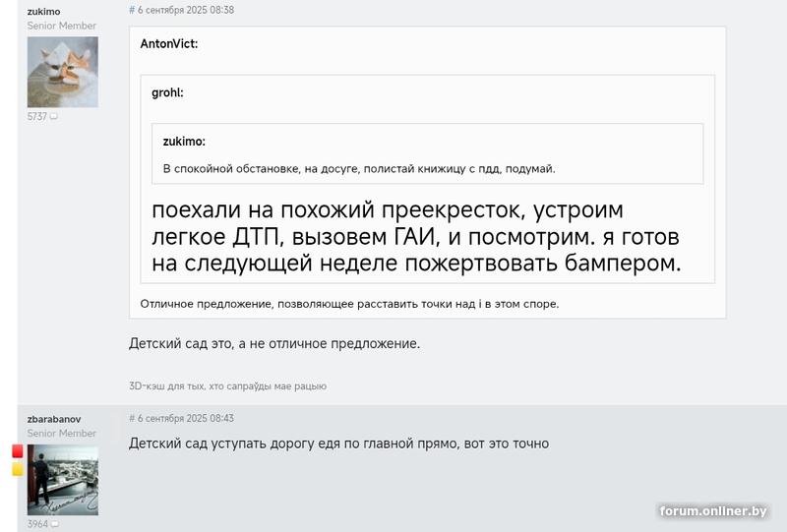Image resolution: width=787 pixels, height=532 pixels.
Task: Click the # permalink of the 08:38 post
Action: [132, 10]
